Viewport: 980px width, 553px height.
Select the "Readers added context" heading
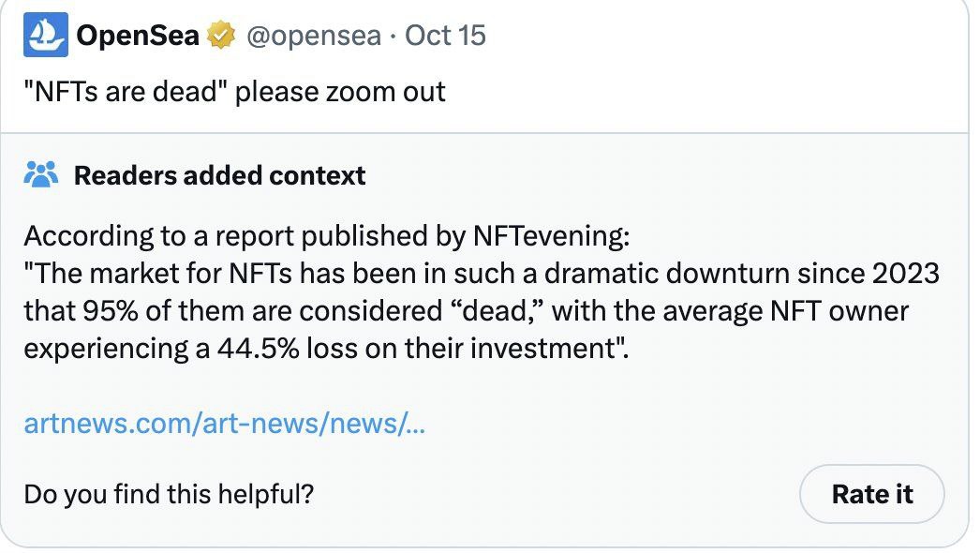coord(219,176)
